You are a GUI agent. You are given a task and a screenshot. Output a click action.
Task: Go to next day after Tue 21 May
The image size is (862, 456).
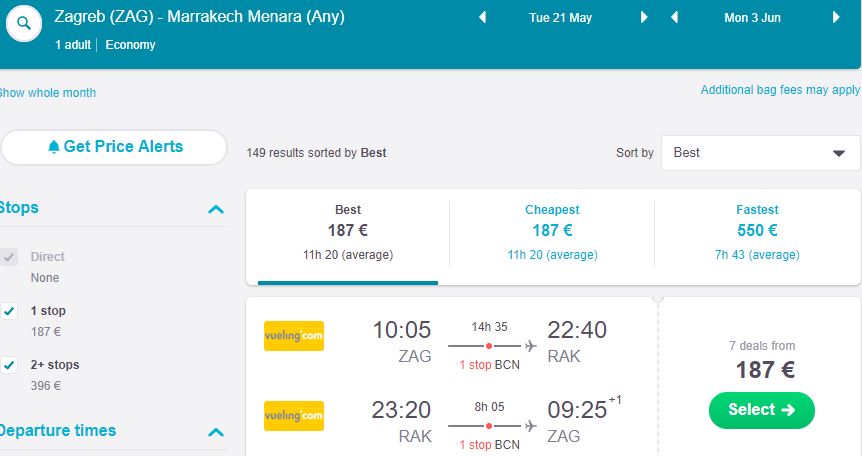[644, 17]
